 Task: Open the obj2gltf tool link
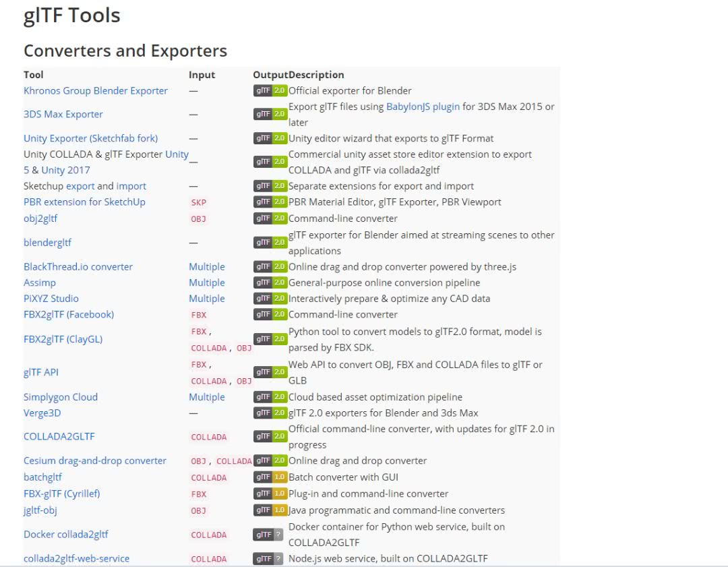coord(40,218)
